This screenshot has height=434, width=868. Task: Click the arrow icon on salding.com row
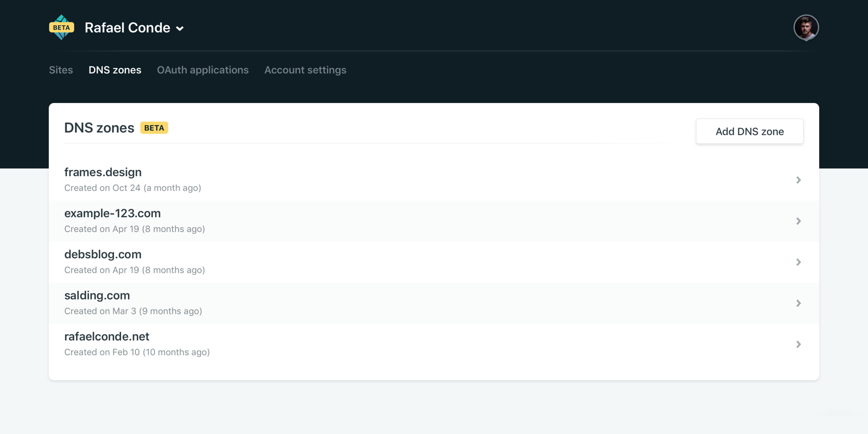798,303
